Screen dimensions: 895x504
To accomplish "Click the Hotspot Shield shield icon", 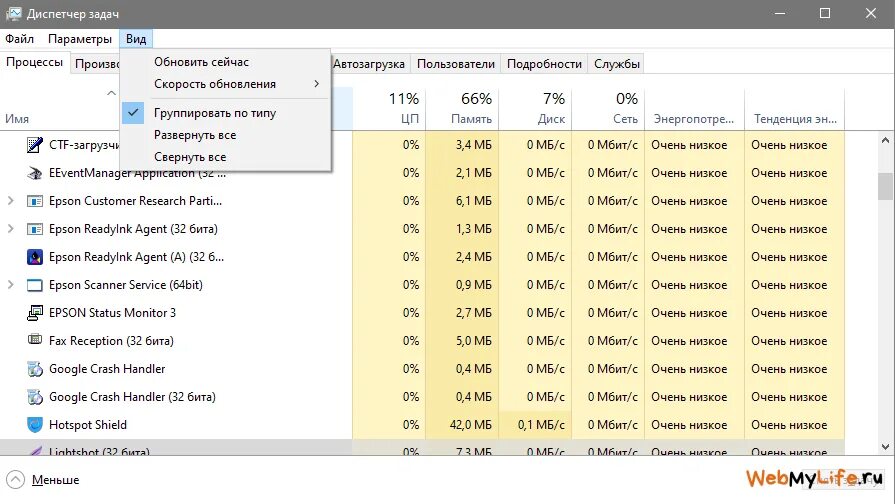I will tap(35, 425).
